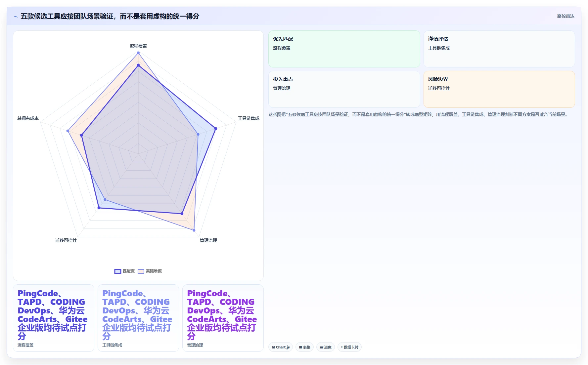Toggle the 实施难度 legend series
588x365 pixels.
(x=150, y=271)
